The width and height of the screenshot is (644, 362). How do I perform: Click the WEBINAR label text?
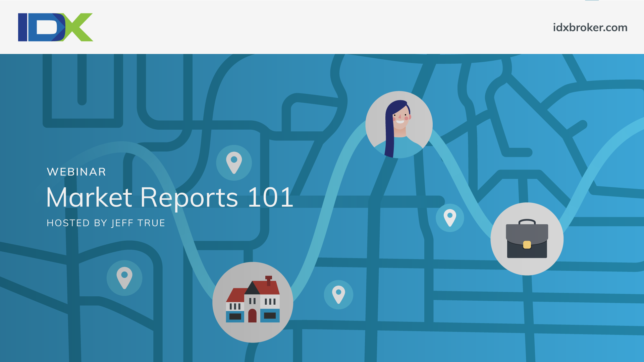tap(76, 172)
